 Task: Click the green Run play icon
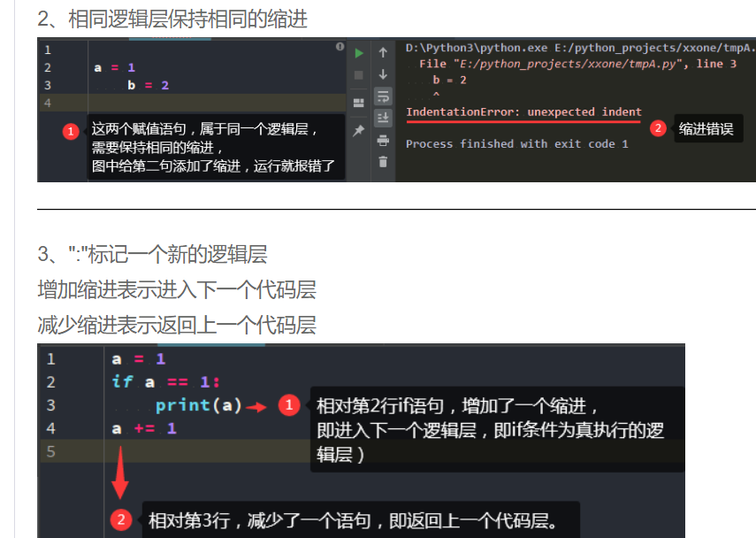pyautogui.click(x=359, y=53)
